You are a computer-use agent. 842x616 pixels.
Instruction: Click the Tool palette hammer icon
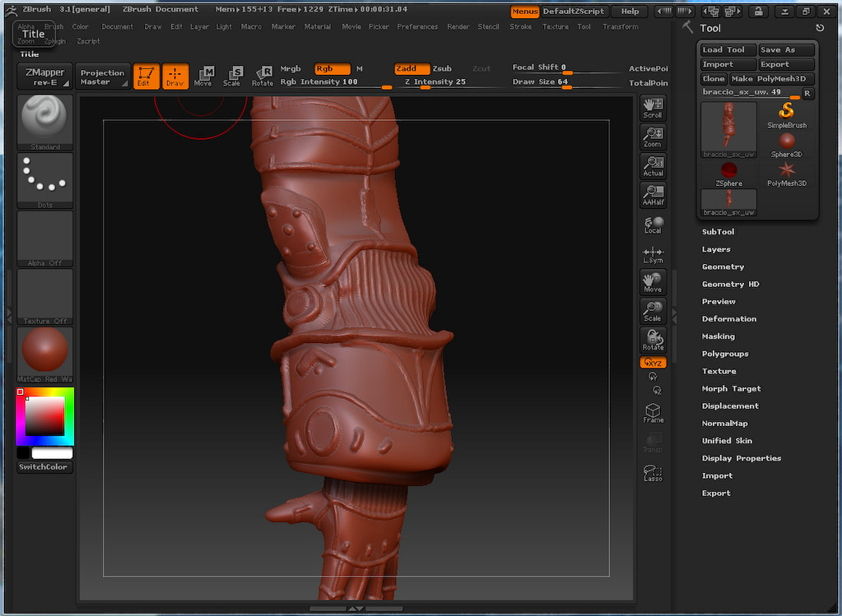687,27
